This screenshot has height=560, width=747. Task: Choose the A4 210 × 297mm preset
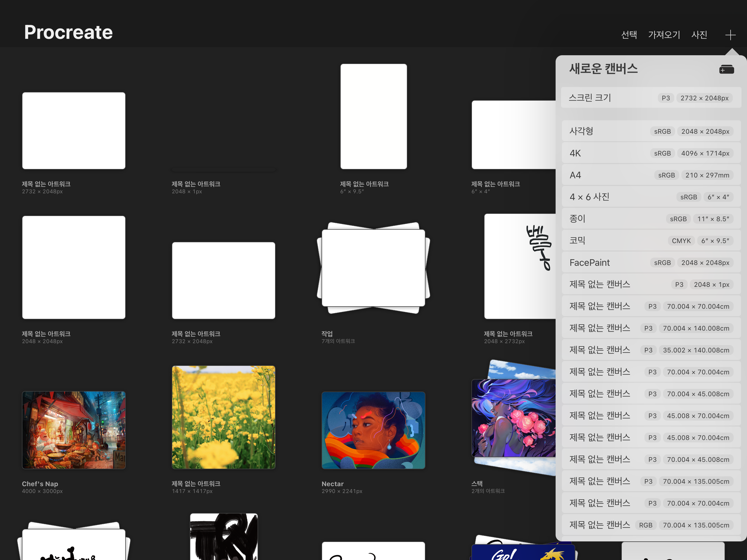click(x=651, y=175)
